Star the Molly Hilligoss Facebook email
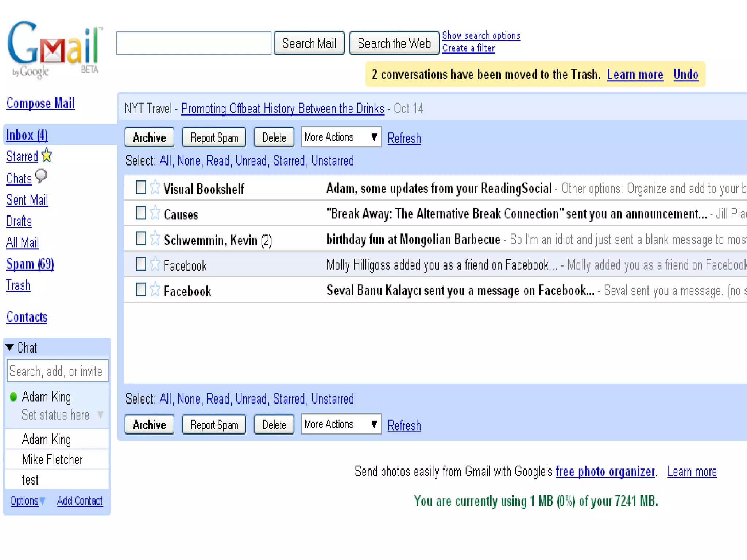Image resolution: width=747 pixels, height=560 pixels. pos(155,264)
